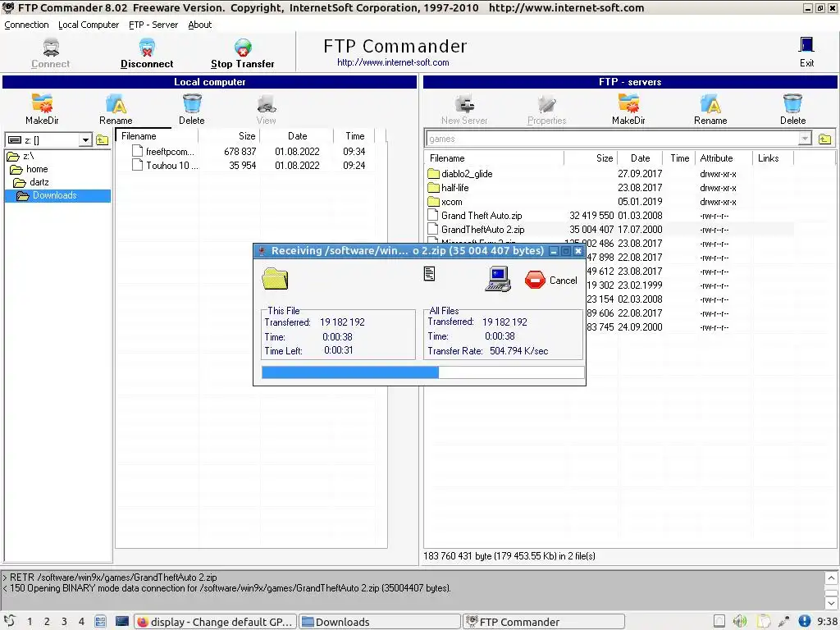The width and height of the screenshot is (840, 630).
Task: Switch to display - Change default GP taskbar window
Action: coord(216,622)
